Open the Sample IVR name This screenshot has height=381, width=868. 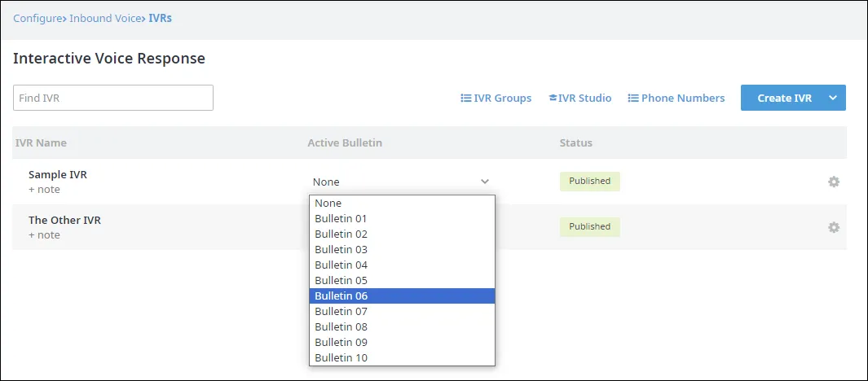[x=58, y=174]
